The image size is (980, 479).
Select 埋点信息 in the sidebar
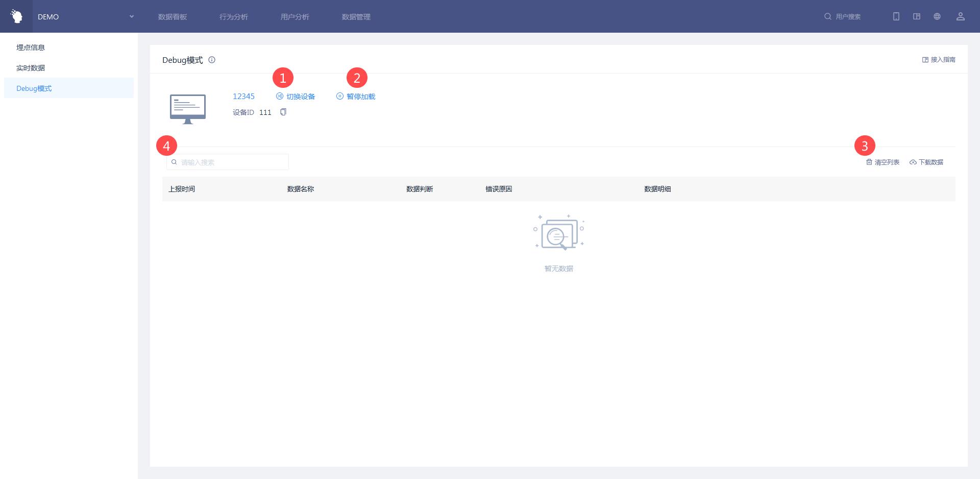[x=31, y=47]
